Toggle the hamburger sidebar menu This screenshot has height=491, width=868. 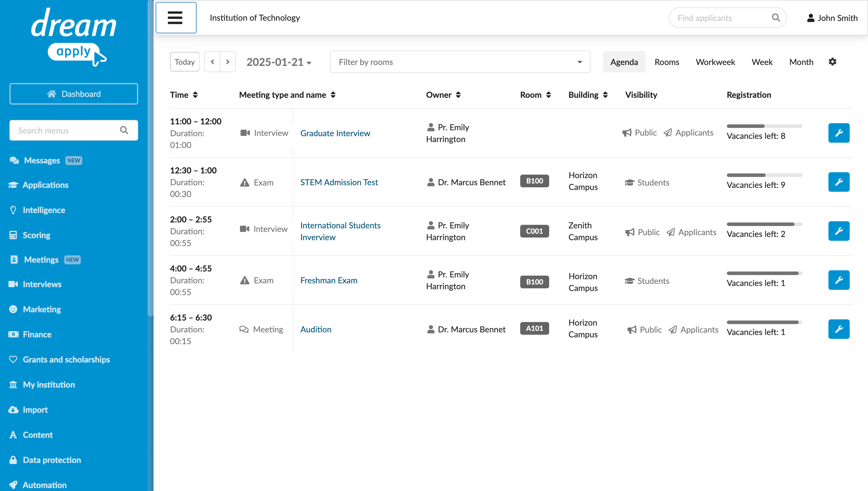[176, 17]
